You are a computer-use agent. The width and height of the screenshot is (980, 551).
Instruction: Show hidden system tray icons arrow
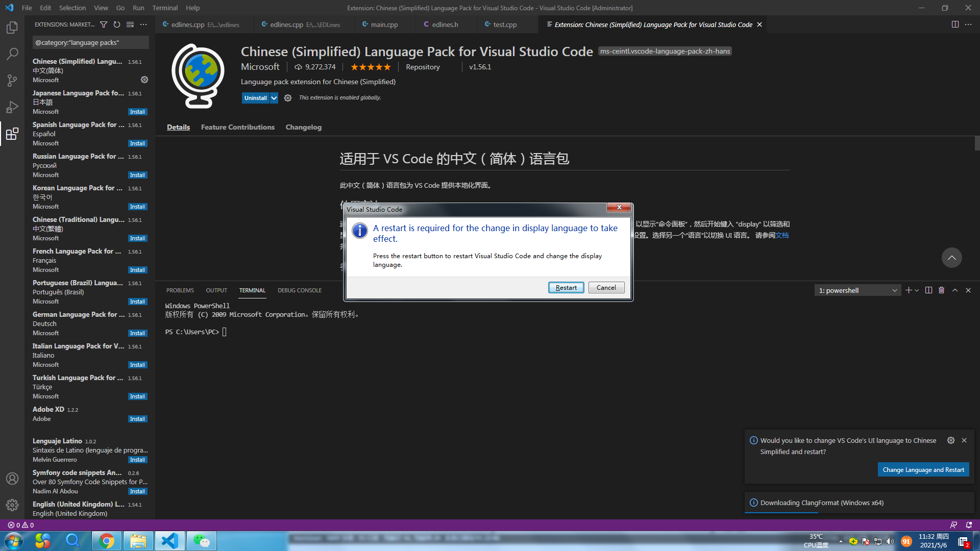pos(841,541)
